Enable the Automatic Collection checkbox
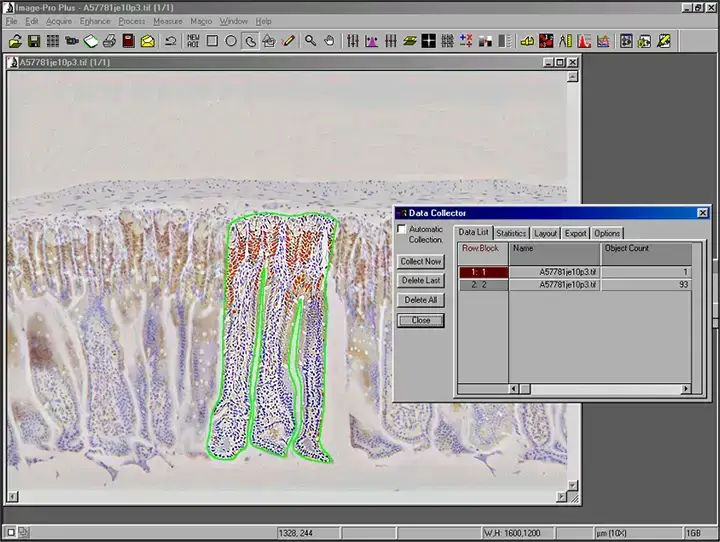 [x=402, y=230]
